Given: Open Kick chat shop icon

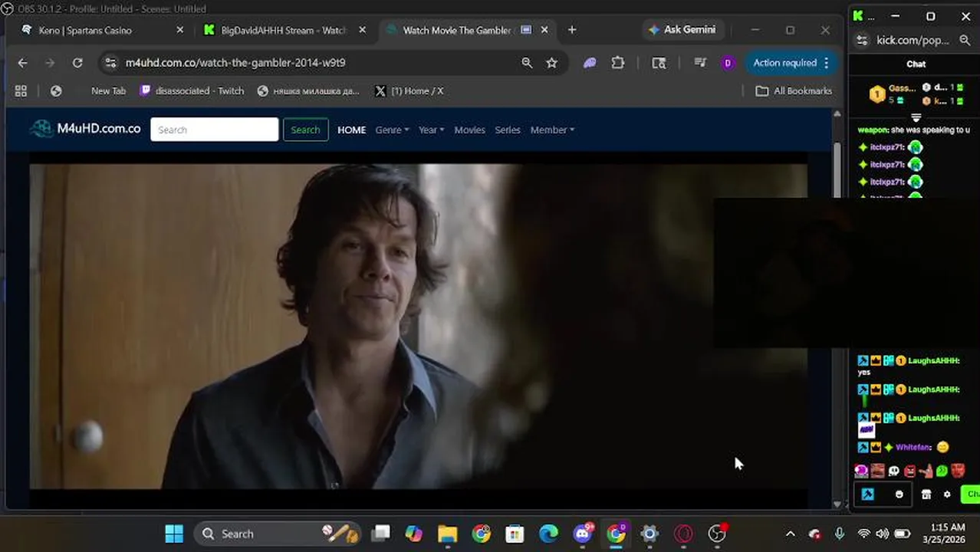Looking at the screenshot, I should 926,495.
